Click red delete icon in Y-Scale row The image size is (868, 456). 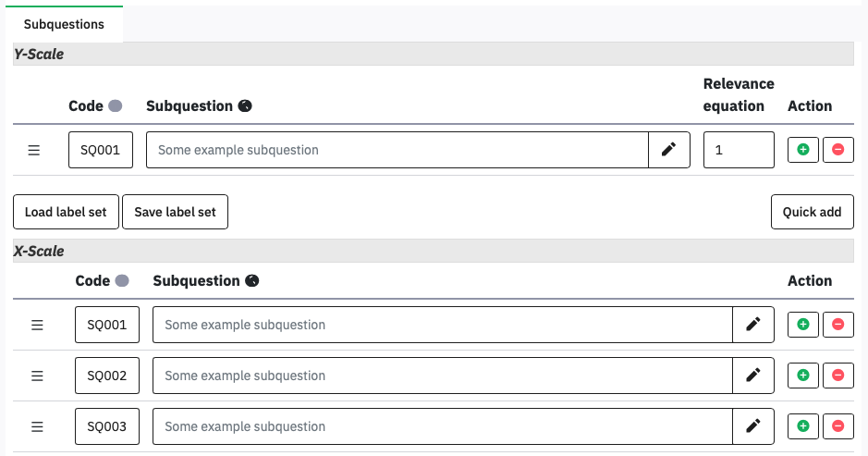click(838, 150)
